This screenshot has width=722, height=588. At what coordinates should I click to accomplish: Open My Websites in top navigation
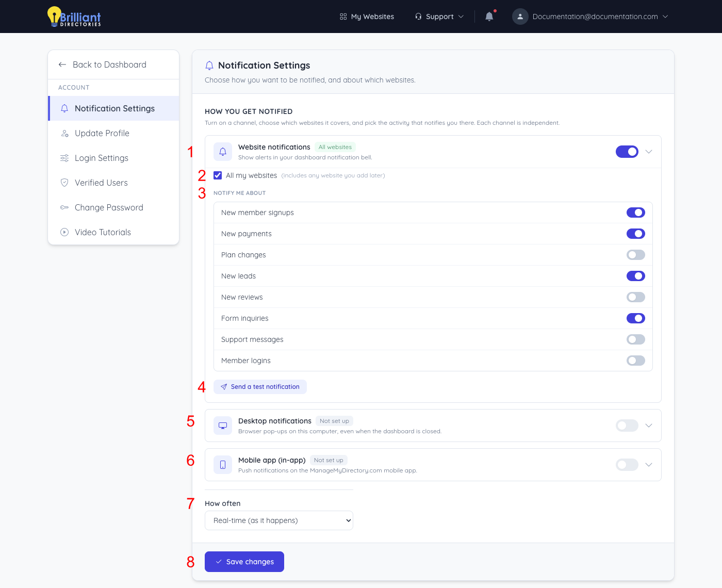(x=367, y=17)
